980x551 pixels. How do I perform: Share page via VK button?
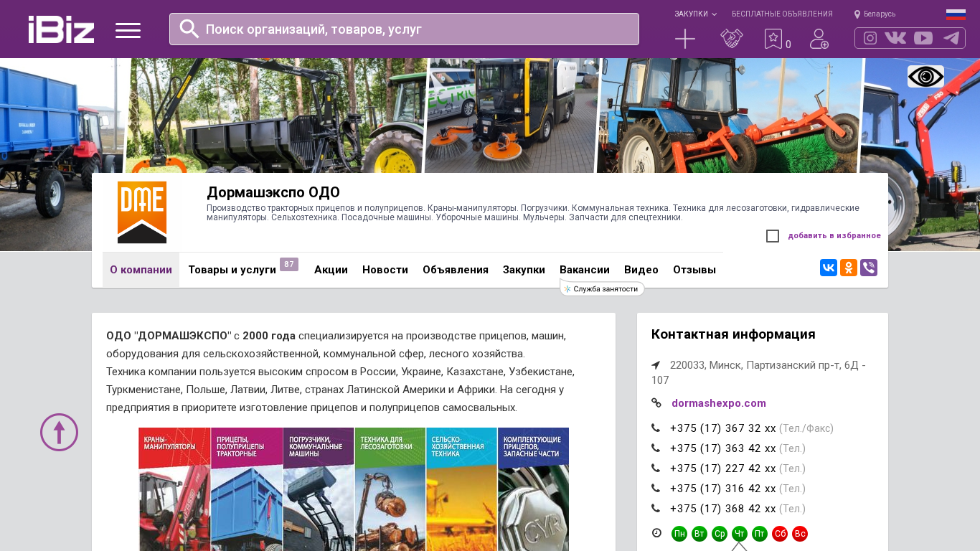pyautogui.click(x=829, y=268)
